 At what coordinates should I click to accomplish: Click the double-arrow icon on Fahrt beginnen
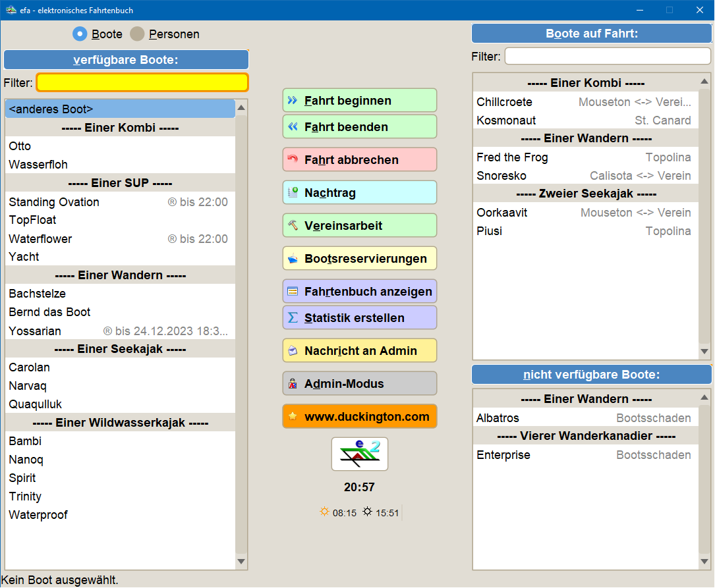pyautogui.click(x=293, y=101)
